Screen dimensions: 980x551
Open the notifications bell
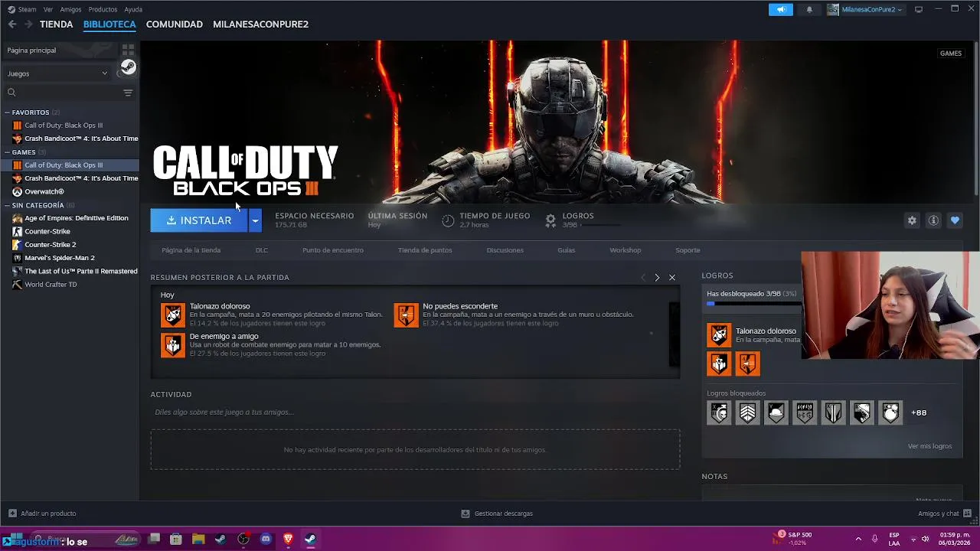point(809,9)
